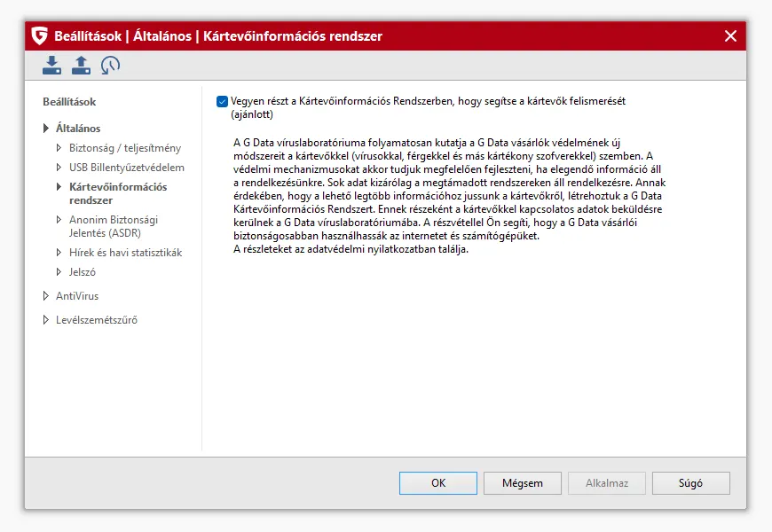The width and height of the screenshot is (772, 532).
Task: Expand the Biztonság / teljesítmény arrow
Action: [59, 148]
